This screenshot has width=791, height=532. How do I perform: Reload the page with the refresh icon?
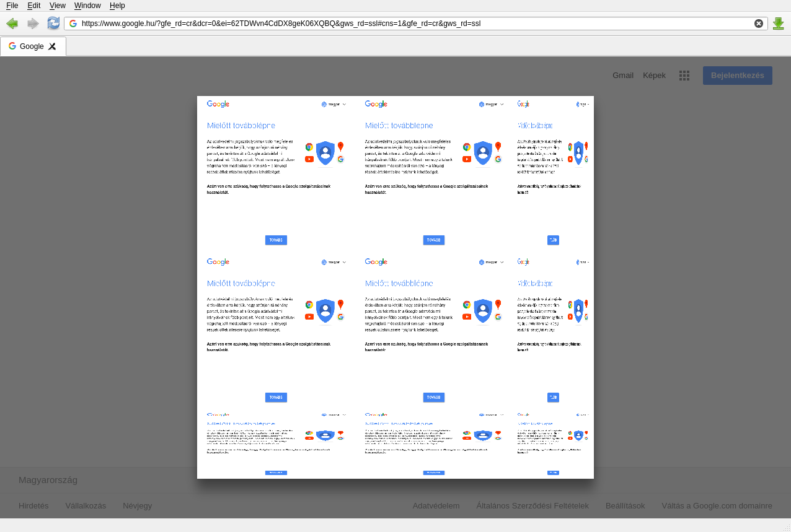54,24
